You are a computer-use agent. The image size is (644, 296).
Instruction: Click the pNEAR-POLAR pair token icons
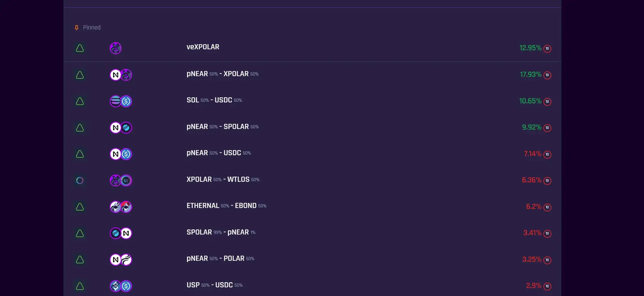pyautogui.click(x=121, y=260)
